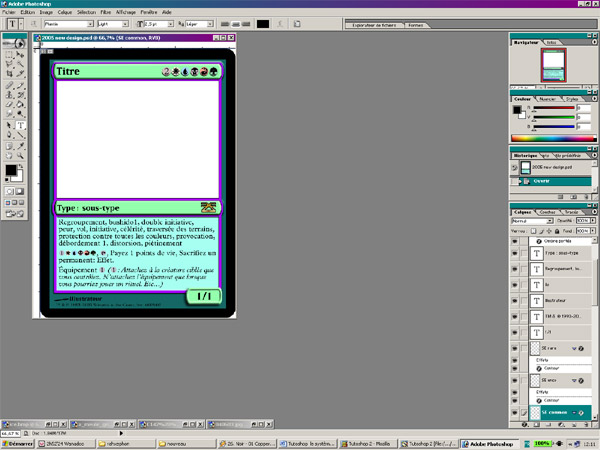This screenshot has width=600, height=450.
Task: Select the Slice tool
Action: [20, 73]
